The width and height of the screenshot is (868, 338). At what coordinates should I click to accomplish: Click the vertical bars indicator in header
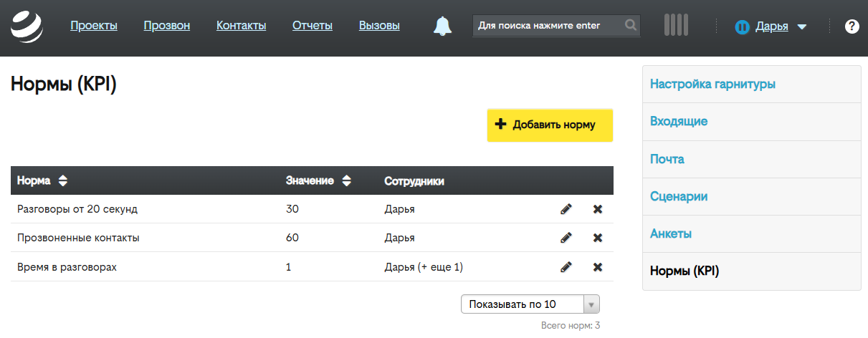click(x=676, y=25)
